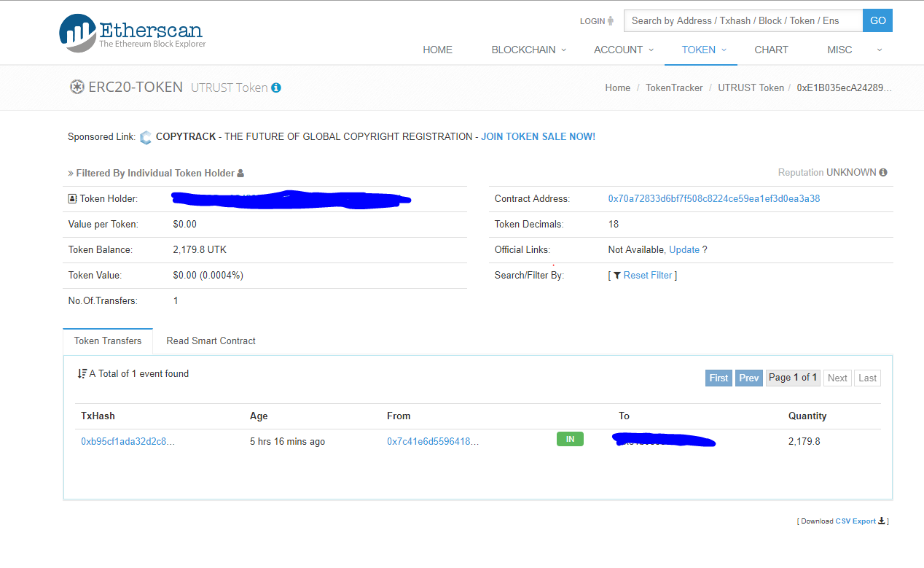Open transaction hash 0xb95cf1ada32d2c8
The width and height of the screenshot is (924, 568).
[x=128, y=442]
